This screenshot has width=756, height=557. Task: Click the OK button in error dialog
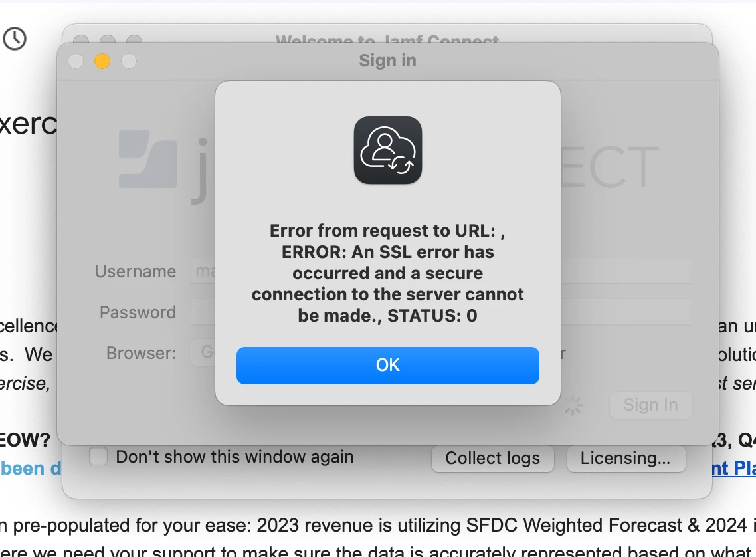coord(388,365)
